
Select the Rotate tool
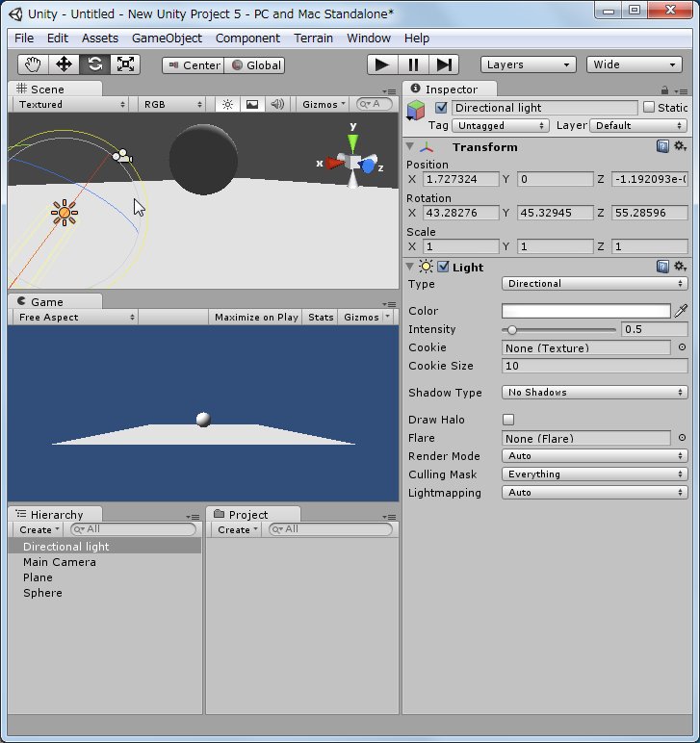[94, 64]
